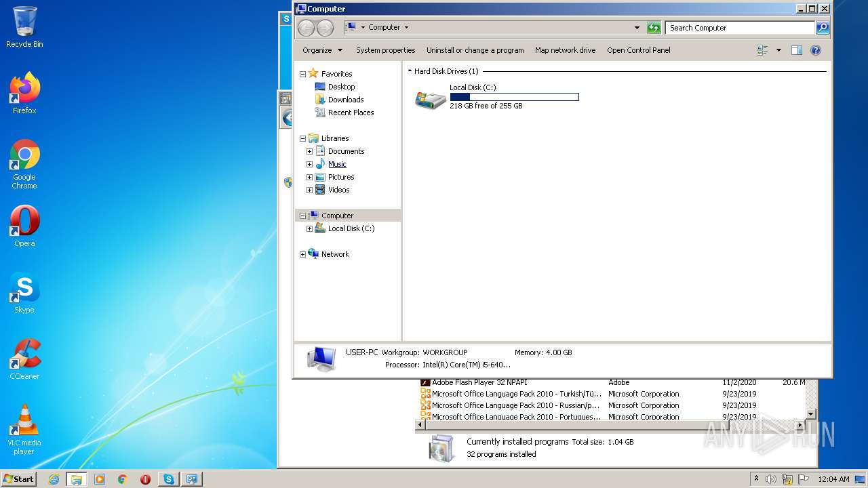Open address bar history dropdown
This screenshot has width=868, height=488.
(637, 28)
